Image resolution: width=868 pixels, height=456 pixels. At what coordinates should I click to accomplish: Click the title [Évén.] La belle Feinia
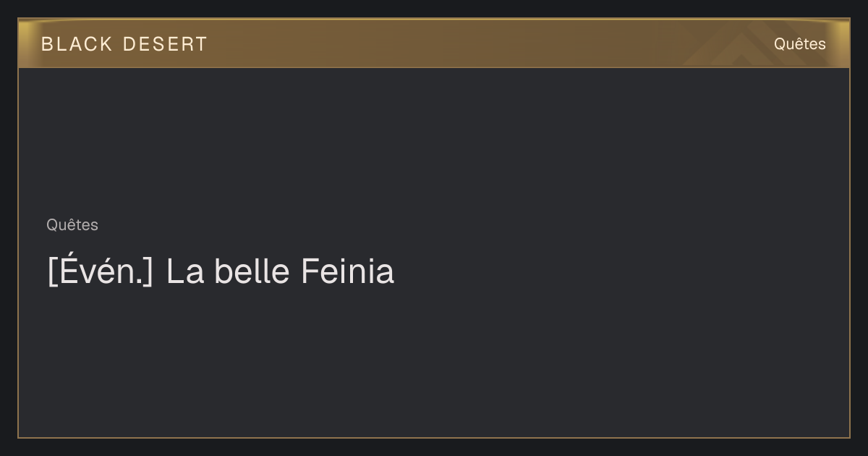(221, 272)
